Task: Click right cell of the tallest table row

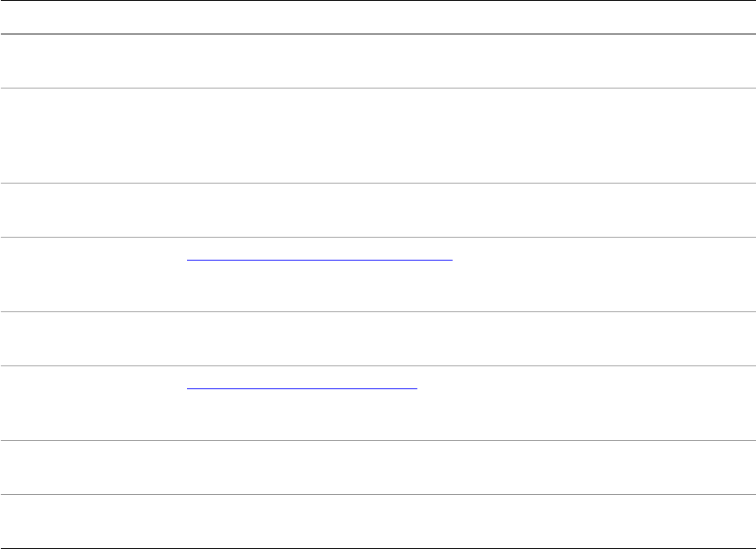Action: (x=468, y=135)
